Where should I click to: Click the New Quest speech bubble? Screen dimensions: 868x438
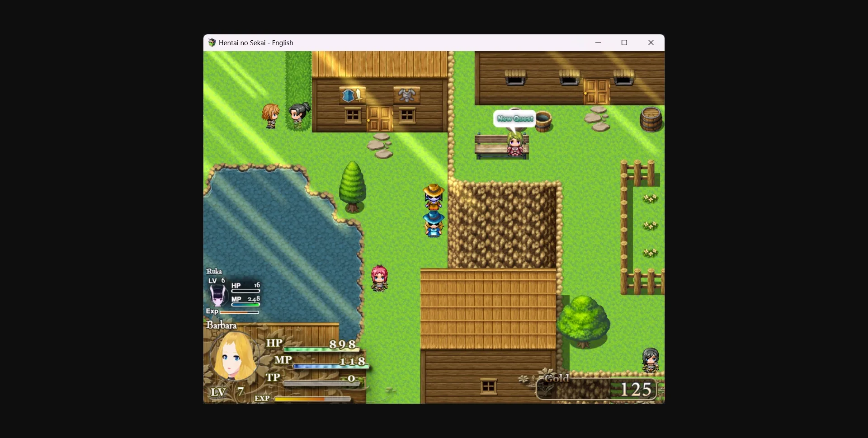[x=515, y=118]
